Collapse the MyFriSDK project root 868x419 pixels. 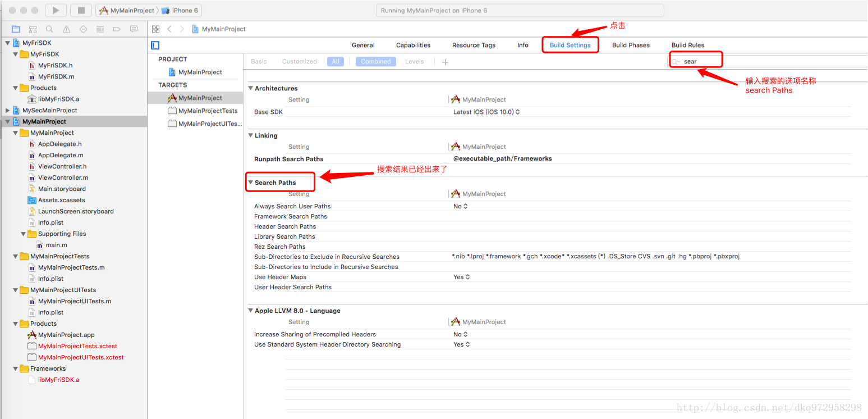pos(7,43)
